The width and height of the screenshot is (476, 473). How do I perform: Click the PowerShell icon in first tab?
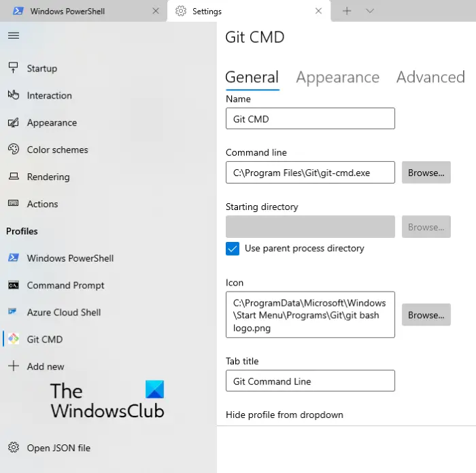18,12
